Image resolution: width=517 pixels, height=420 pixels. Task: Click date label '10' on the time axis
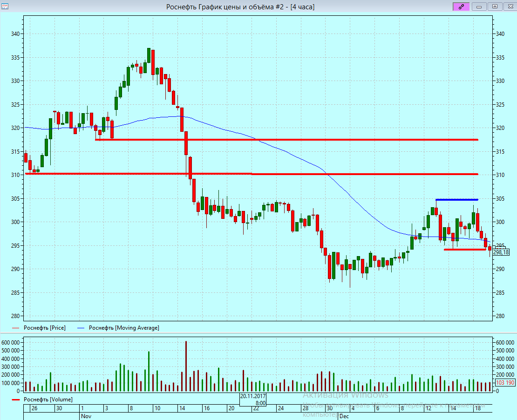tap(157, 408)
